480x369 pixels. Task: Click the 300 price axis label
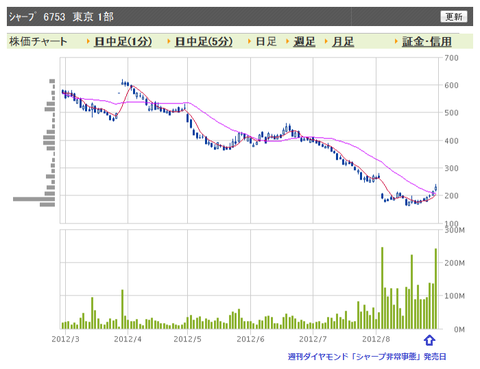[x=451, y=168]
